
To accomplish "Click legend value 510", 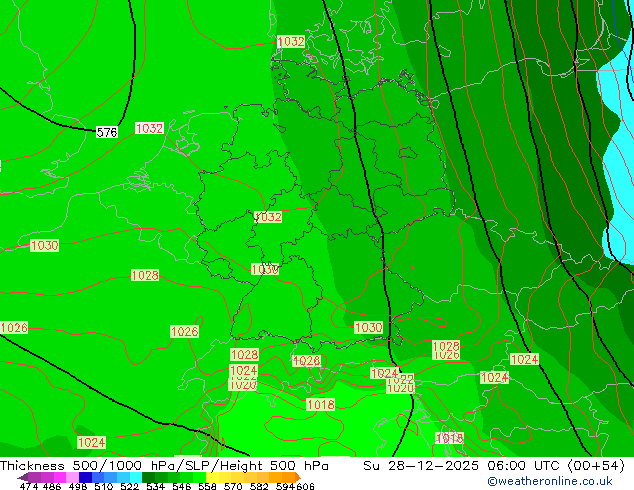I will 104,486.
